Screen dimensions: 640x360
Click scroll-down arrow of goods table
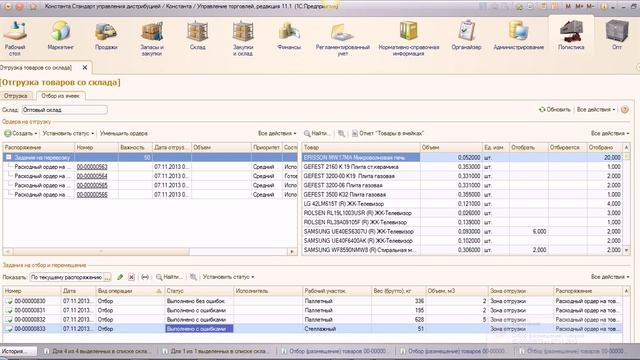coord(627,250)
